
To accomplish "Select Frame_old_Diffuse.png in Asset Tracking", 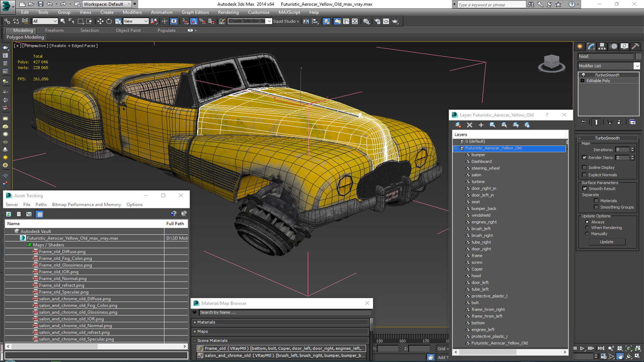I will [x=62, y=252].
